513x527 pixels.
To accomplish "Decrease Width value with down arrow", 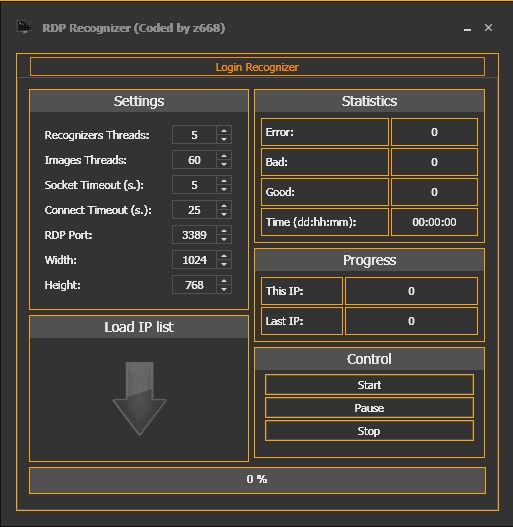I will 224,265.
